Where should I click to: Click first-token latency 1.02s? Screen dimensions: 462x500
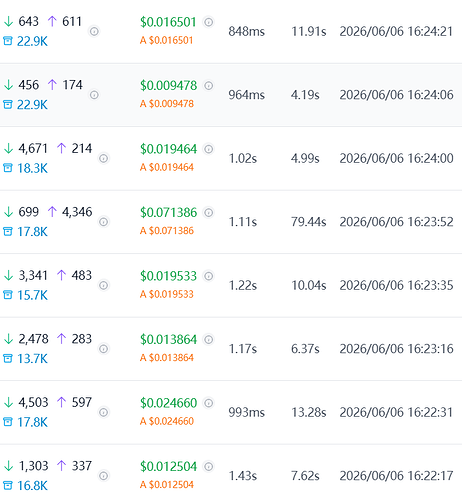click(x=243, y=158)
